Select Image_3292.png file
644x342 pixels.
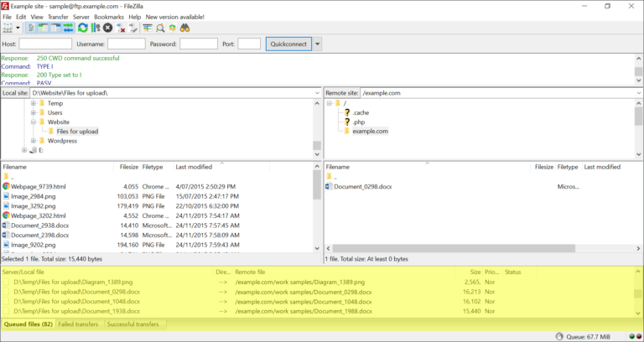(x=34, y=206)
